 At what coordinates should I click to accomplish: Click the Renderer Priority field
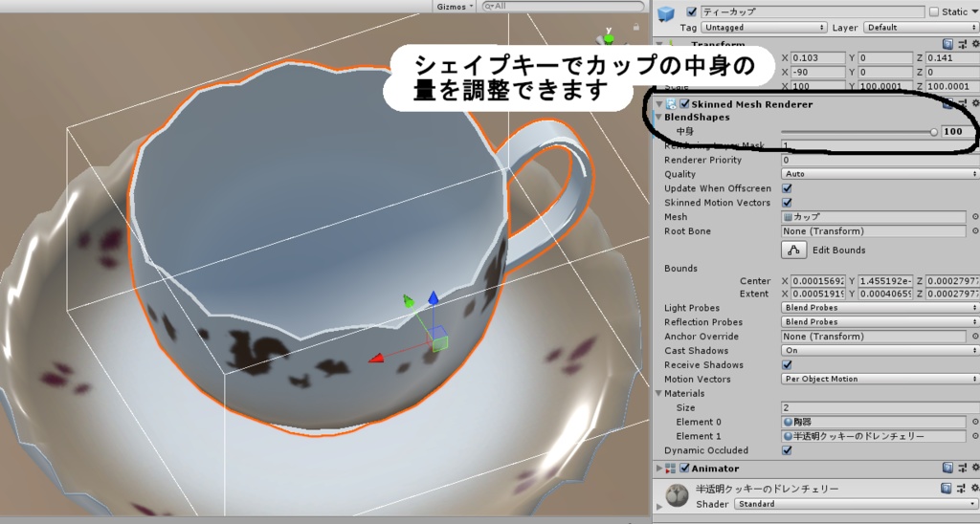[880, 160]
